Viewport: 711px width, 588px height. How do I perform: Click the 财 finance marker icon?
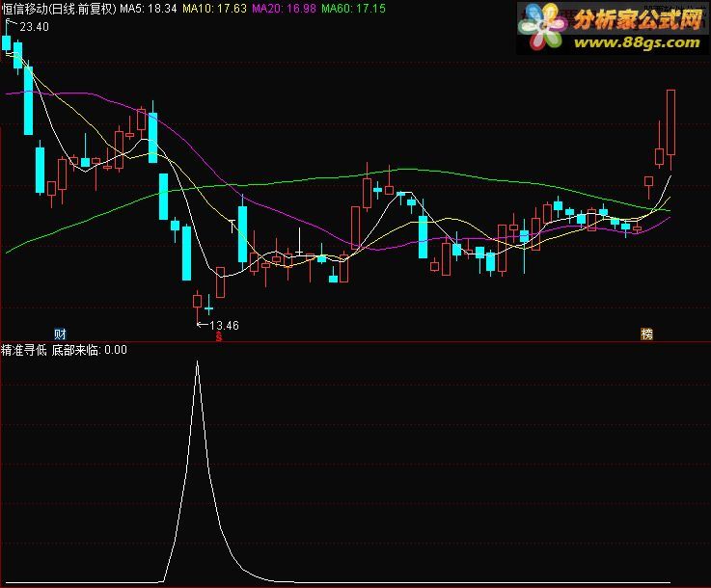click(x=61, y=334)
